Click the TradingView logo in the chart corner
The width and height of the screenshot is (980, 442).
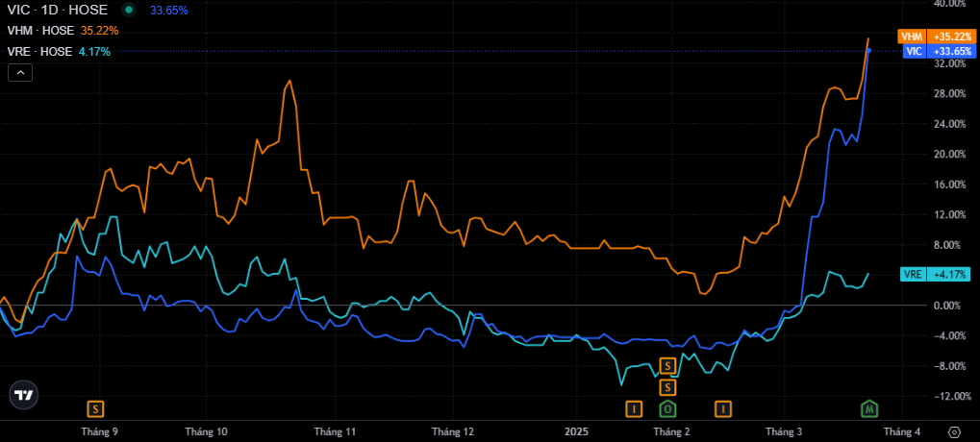24,395
